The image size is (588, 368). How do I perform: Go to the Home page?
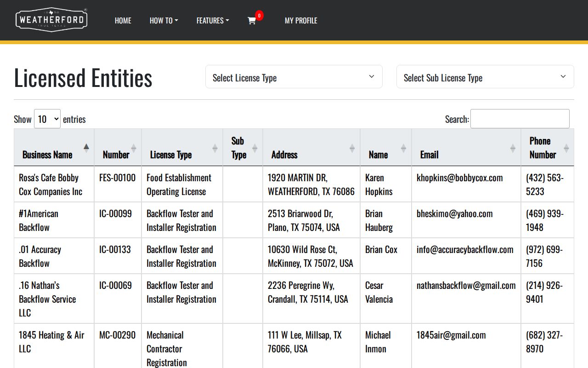click(123, 21)
